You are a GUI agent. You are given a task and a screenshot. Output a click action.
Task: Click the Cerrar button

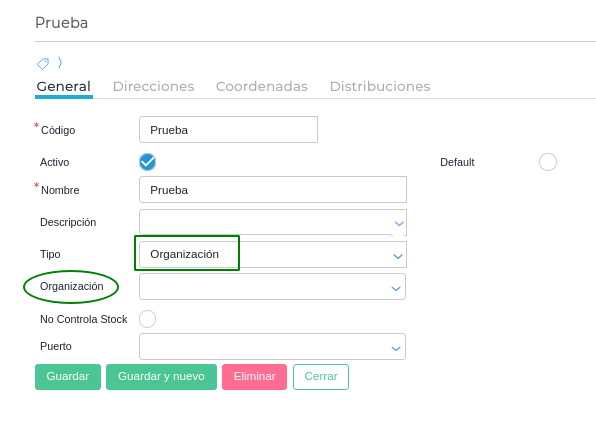tap(321, 377)
